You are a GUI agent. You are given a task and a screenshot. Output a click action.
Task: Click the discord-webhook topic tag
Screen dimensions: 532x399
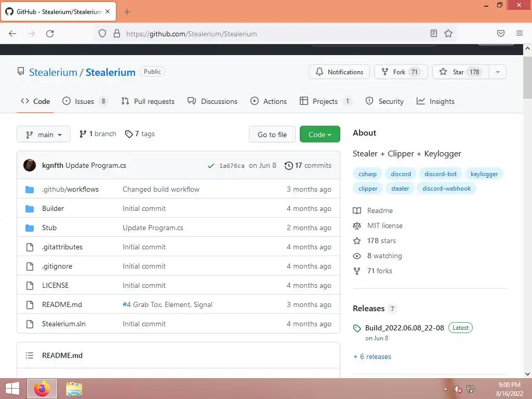pyautogui.click(x=446, y=188)
